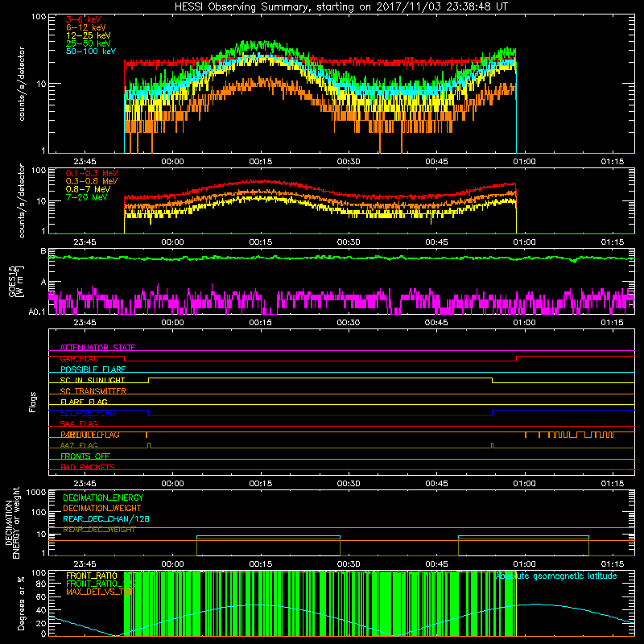Select the REAR_DEC_WEIGHT legend label
The image size is (644, 644).
click(x=99, y=530)
